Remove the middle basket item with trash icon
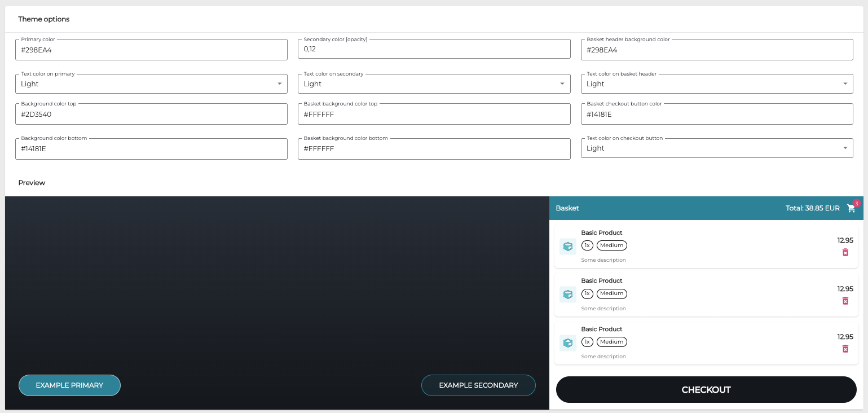 click(x=845, y=301)
